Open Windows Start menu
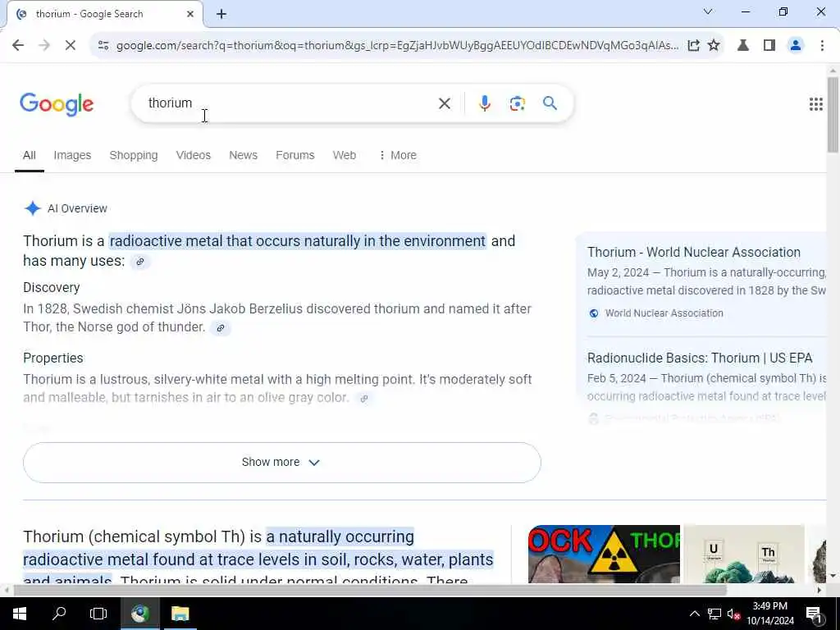This screenshot has width=840, height=630. (x=20, y=614)
